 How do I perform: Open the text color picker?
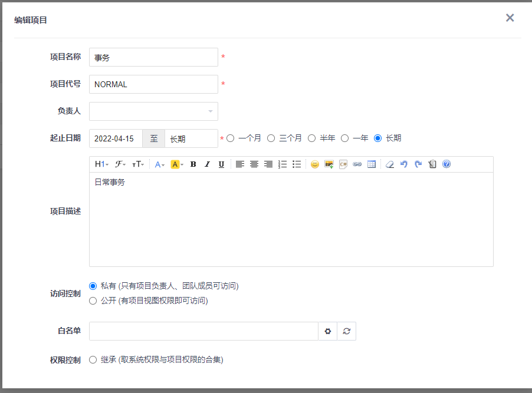(x=159, y=164)
